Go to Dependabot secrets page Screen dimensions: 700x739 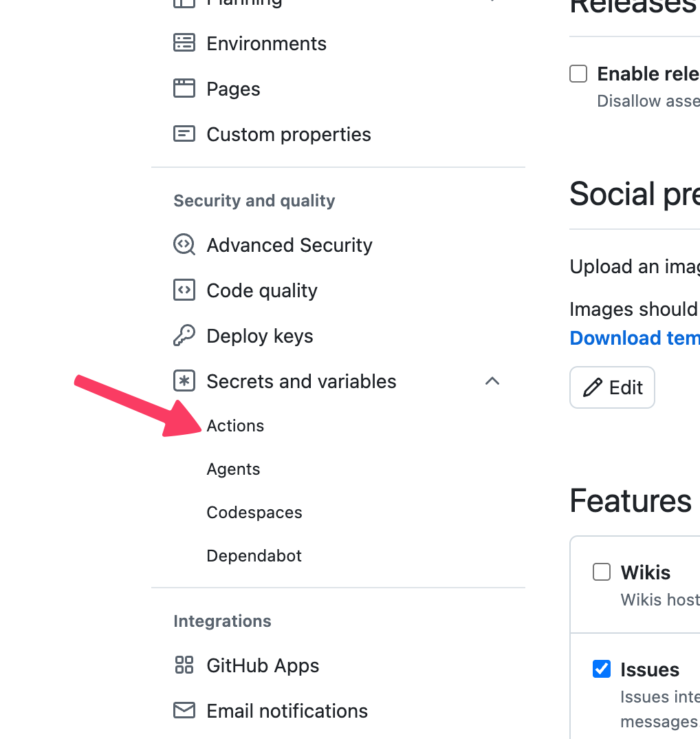(x=254, y=556)
